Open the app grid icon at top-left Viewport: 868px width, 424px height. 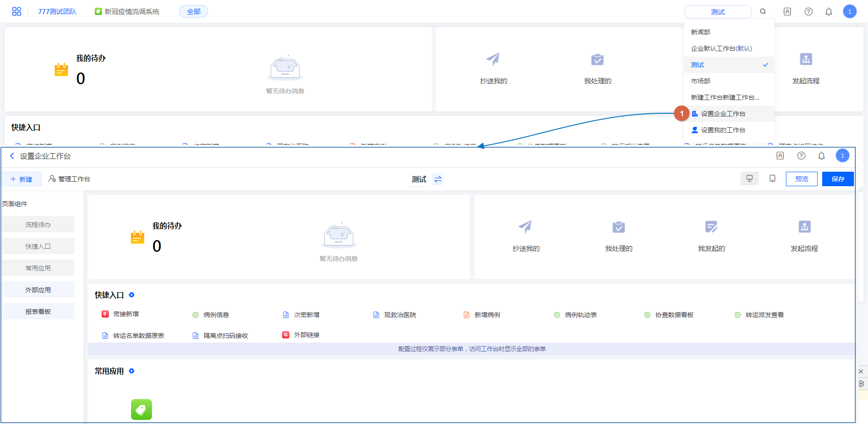[17, 11]
